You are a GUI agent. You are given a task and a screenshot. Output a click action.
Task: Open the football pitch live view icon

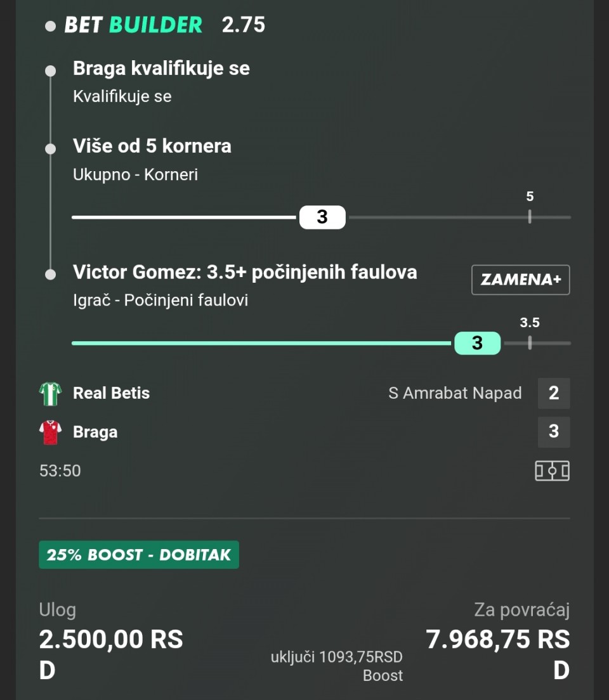click(x=552, y=470)
